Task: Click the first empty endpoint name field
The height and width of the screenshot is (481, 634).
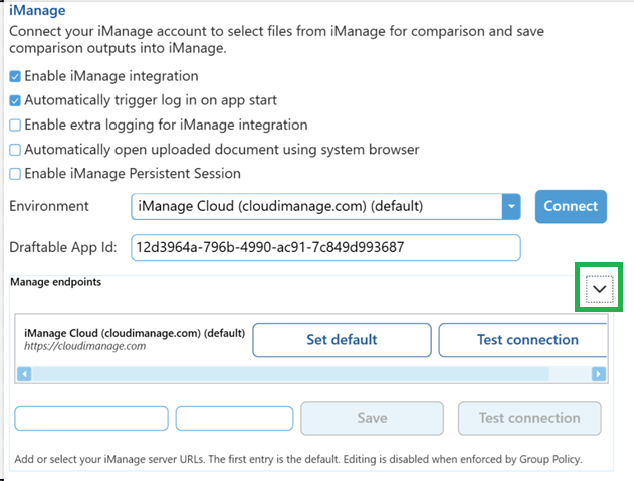Action: (91, 418)
